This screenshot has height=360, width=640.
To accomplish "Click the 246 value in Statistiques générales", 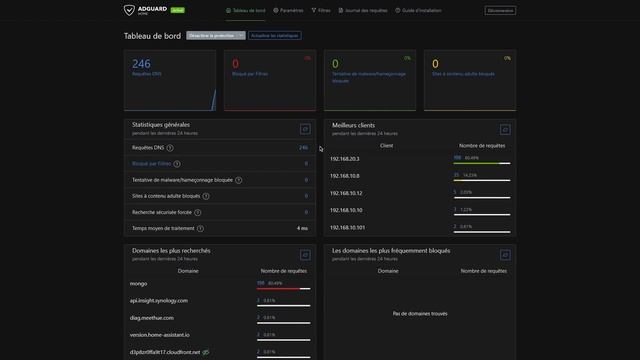I will [x=303, y=148].
